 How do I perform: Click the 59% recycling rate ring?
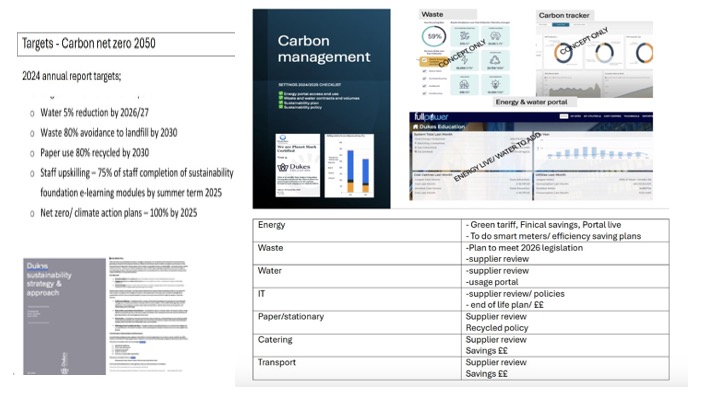click(434, 36)
